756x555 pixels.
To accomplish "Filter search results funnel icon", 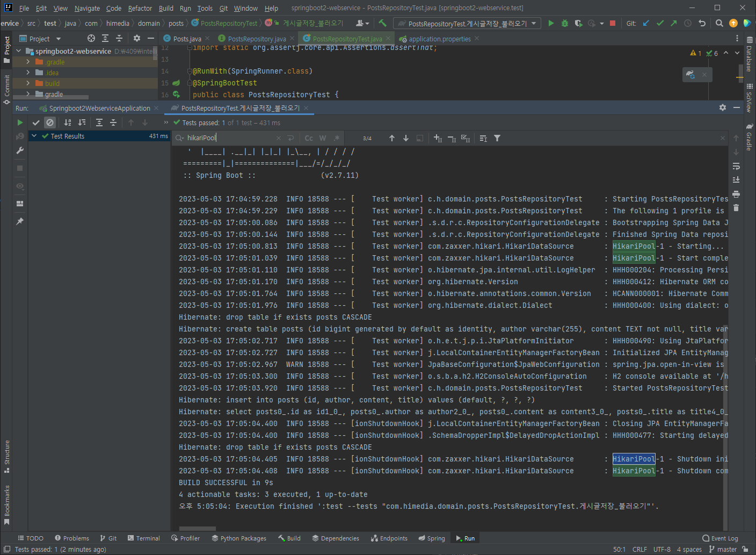I will [497, 138].
